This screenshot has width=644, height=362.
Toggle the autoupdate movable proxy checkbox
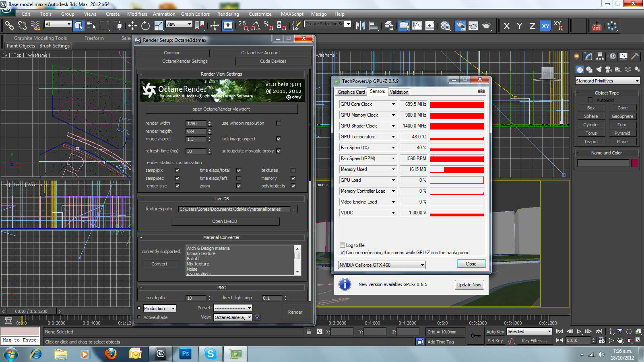click(279, 151)
